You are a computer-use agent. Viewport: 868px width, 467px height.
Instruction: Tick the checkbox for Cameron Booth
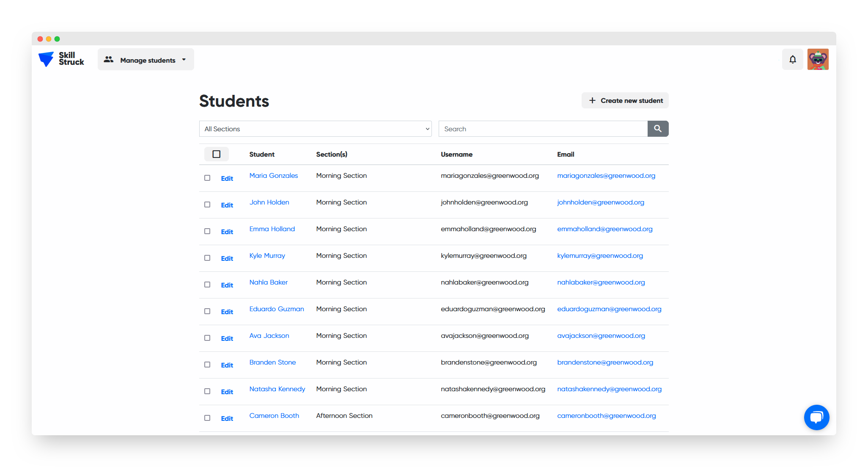tap(207, 418)
